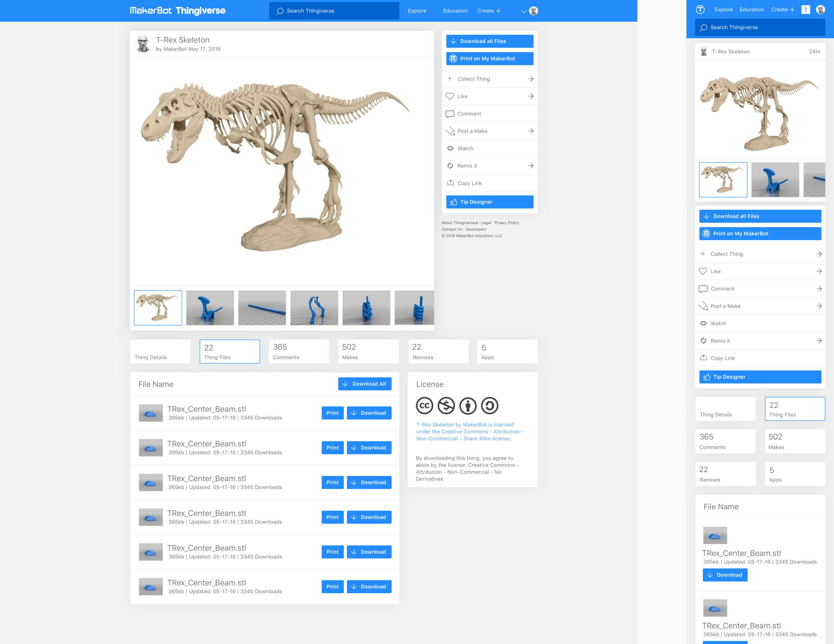Click Creative Commons CC license icon
Image resolution: width=834 pixels, height=644 pixels.
pos(424,406)
